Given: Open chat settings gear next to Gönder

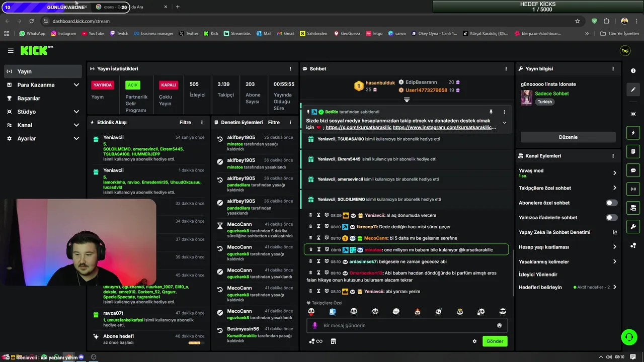Looking at the screenshot, I should (x=474, y=341).
